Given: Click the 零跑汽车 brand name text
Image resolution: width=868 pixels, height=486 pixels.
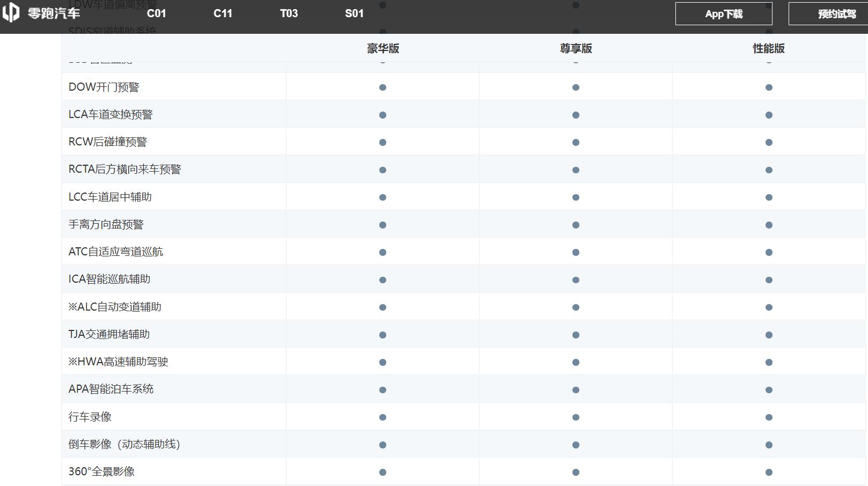Looking at the screenshot, I should pyautogui.click(x=54, y=13).
